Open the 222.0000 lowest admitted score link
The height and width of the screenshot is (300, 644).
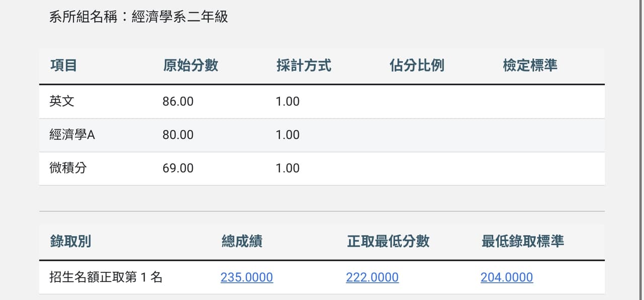pos(372,277)
